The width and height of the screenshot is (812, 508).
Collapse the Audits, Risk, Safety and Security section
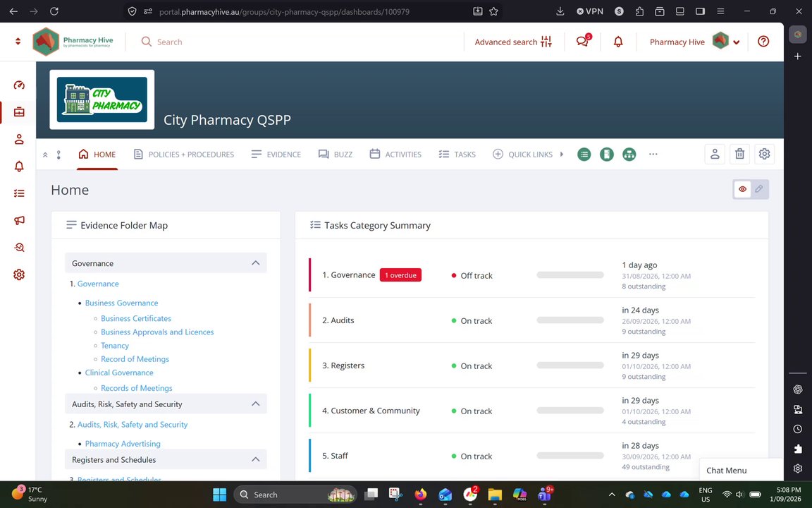point(256,404)
